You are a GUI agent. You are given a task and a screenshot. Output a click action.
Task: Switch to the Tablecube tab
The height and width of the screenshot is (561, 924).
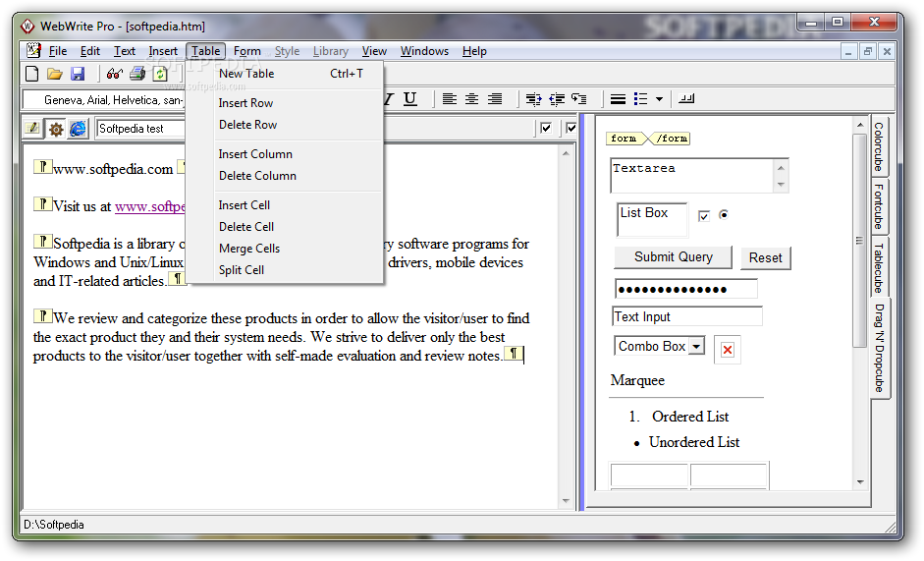pyautogui.click(x=879, y=267)
